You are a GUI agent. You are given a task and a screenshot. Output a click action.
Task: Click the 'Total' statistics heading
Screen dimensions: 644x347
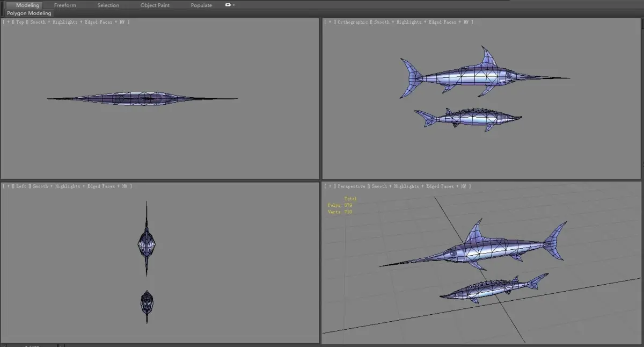[350, 199]
